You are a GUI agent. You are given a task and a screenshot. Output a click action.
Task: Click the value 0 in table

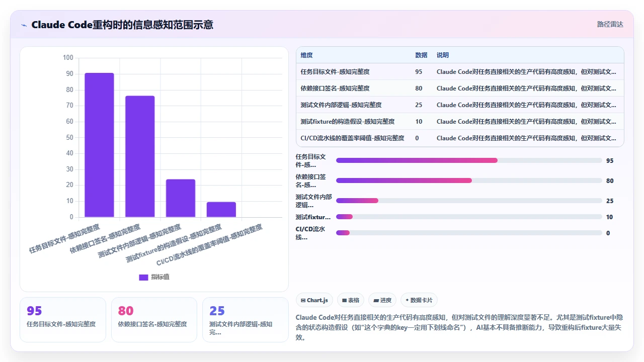417,138
